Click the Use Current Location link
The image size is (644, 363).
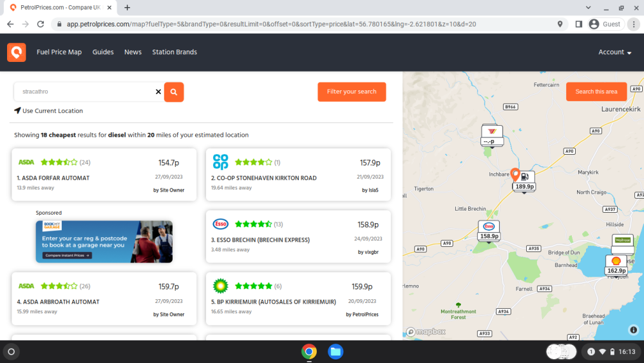click(53, 111)
